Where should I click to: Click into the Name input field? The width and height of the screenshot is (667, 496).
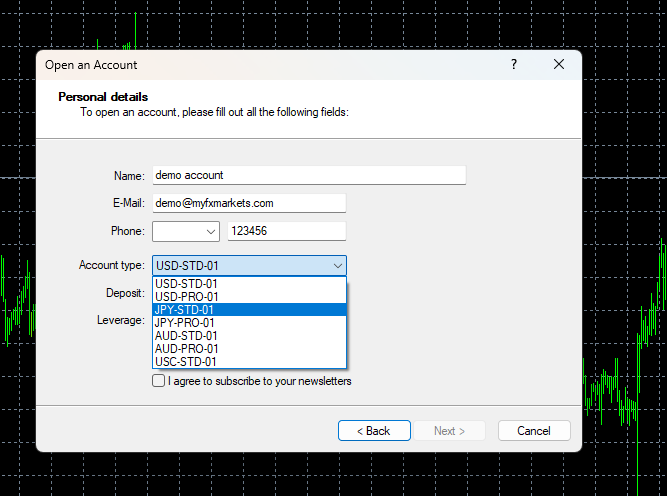(x=308, y=175)
